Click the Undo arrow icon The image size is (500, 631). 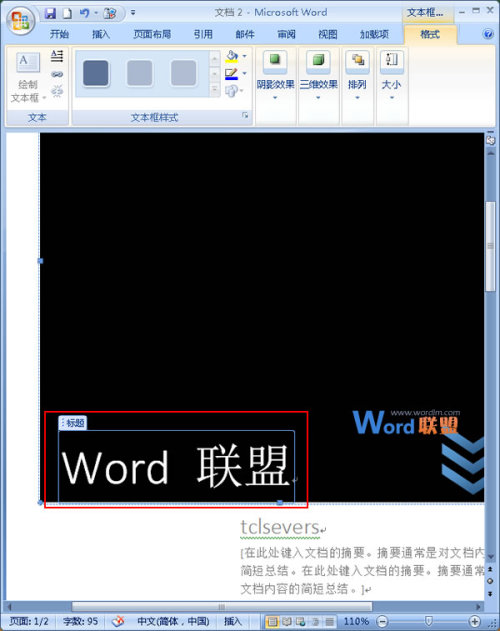tap(84, 13)
